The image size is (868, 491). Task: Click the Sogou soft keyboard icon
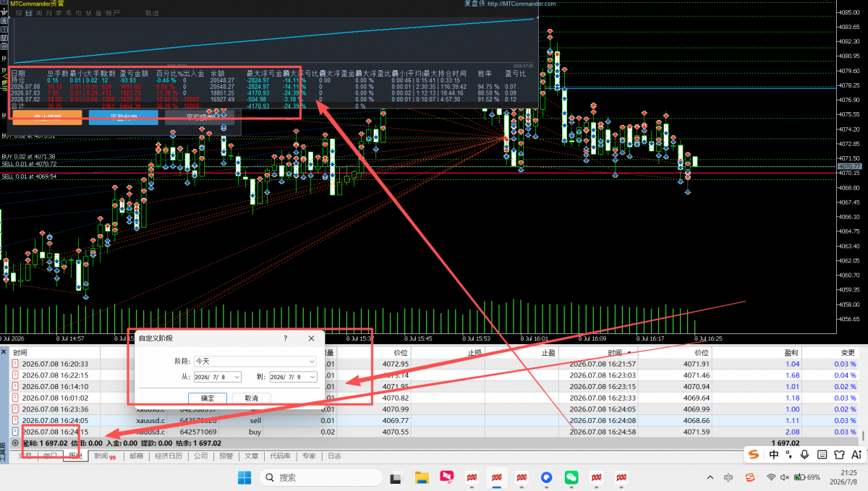[822, 454]
